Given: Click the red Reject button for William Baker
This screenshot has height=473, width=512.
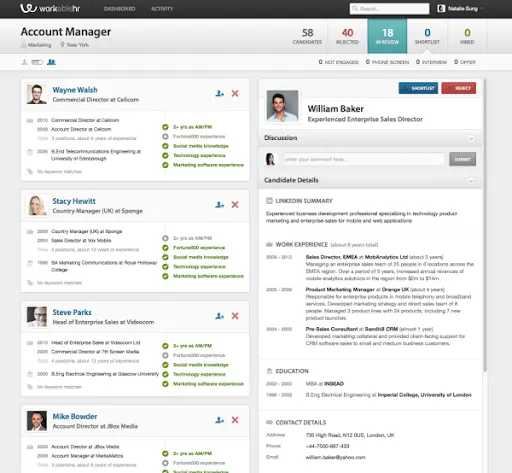Looking at the screenshot, I should click(459, 88).
